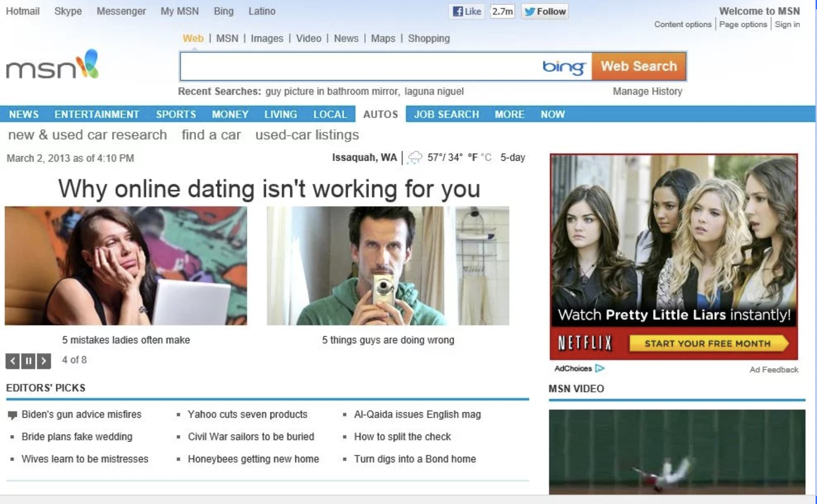Open the LOCAL navigation tab

330,114
